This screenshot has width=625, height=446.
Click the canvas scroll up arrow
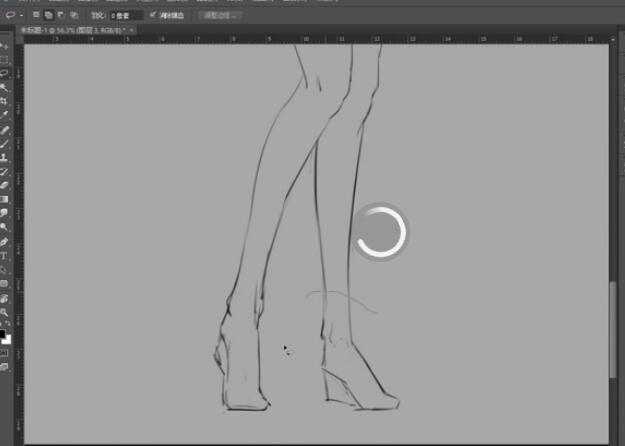point(613,39)
